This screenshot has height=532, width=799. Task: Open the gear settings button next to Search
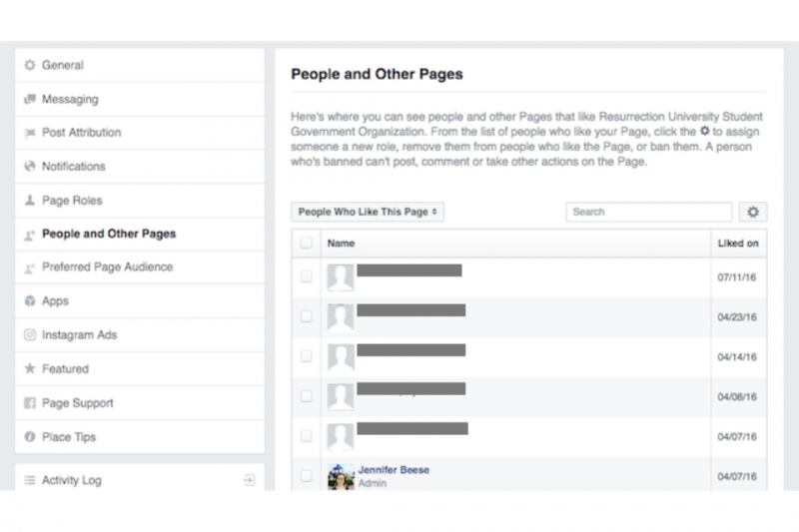pyautogui.click(x=753, y=212)
